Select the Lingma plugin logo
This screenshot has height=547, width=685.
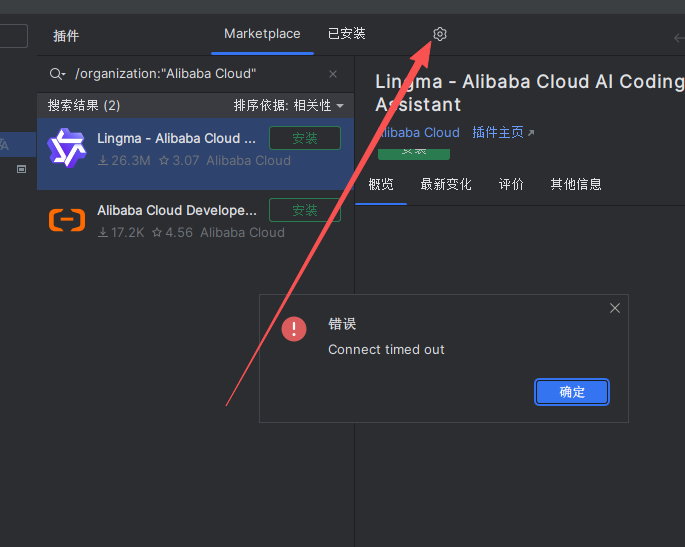click(x=67, y=148)
